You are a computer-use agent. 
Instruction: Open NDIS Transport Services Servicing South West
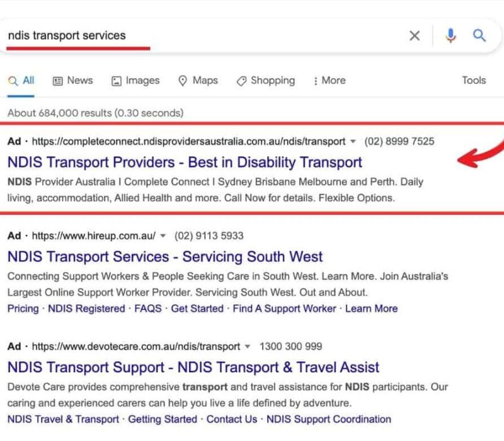[165, 257]
